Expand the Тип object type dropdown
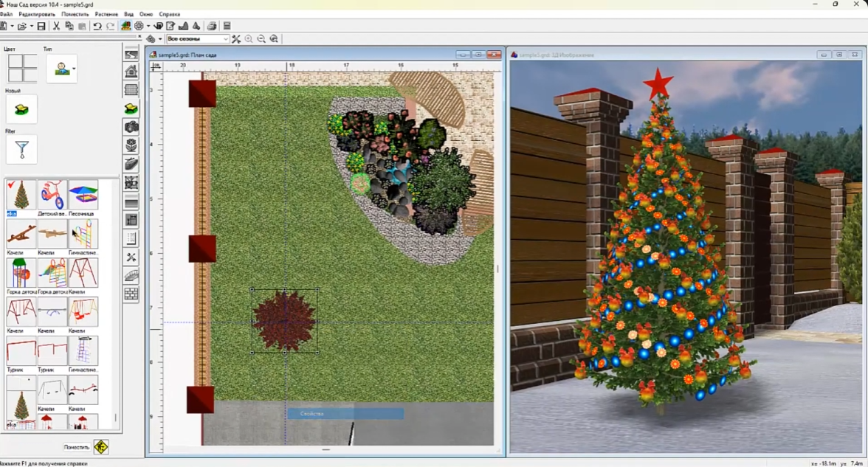Screen dimensions: 868x467 74,69
